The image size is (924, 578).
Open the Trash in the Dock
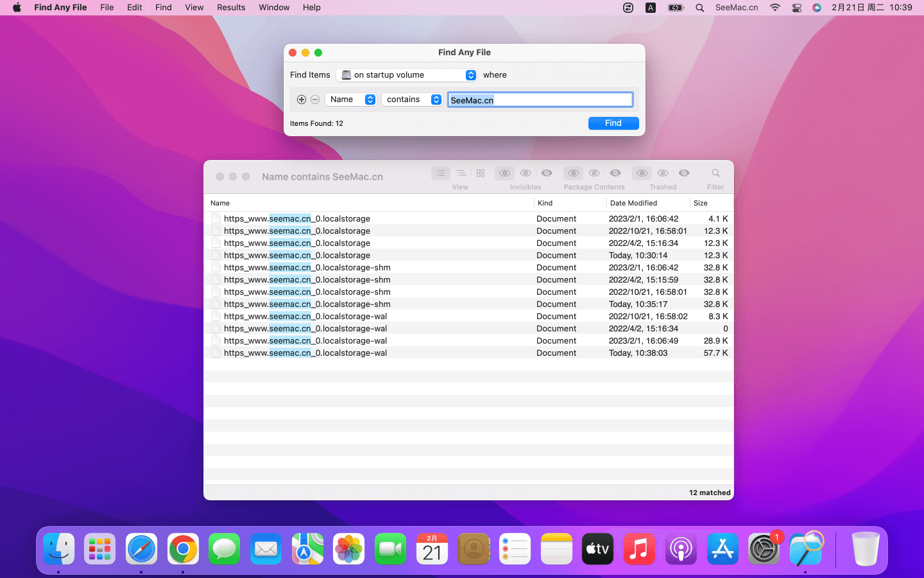pos(866,549)
